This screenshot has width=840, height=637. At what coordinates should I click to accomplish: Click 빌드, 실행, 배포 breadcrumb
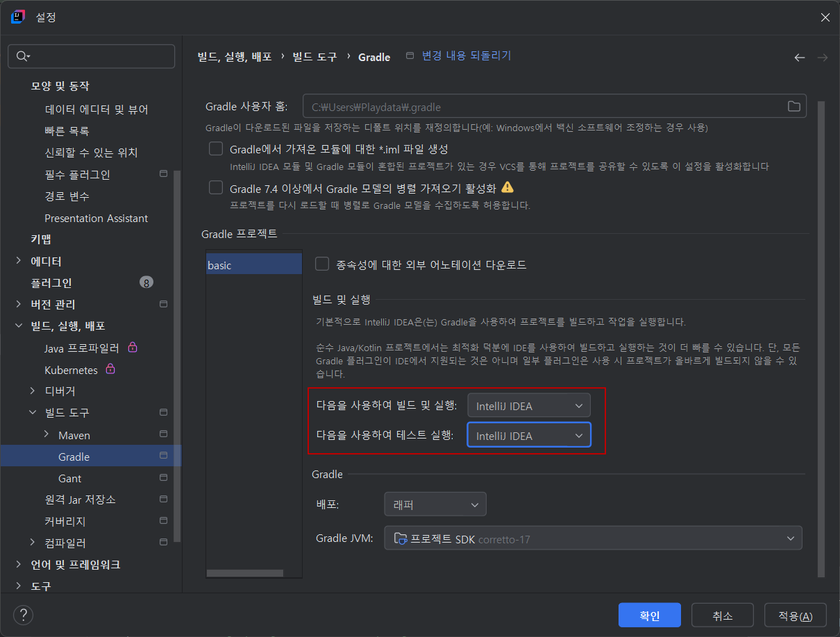(x=235, y=57)
